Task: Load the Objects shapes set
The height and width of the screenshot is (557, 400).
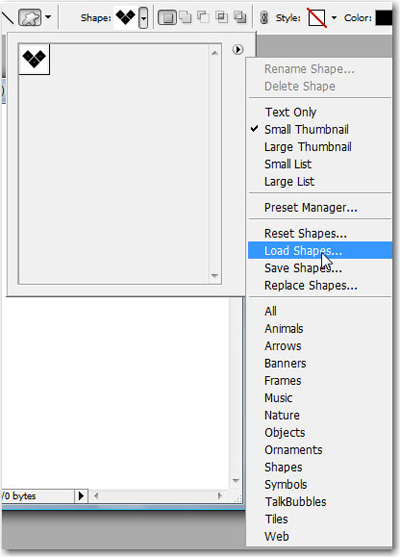Action: [x=285, y=433]
